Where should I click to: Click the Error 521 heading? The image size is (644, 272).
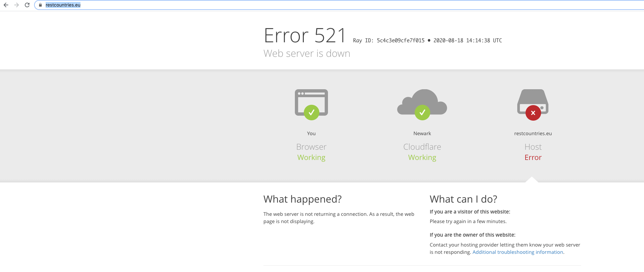pyautogui.click(x=305, y=35)
